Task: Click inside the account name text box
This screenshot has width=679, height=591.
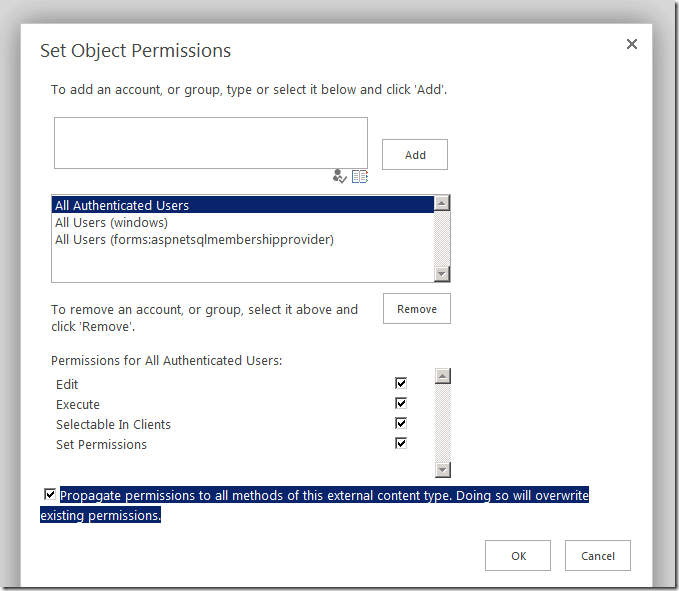Action: coord(210,142)
